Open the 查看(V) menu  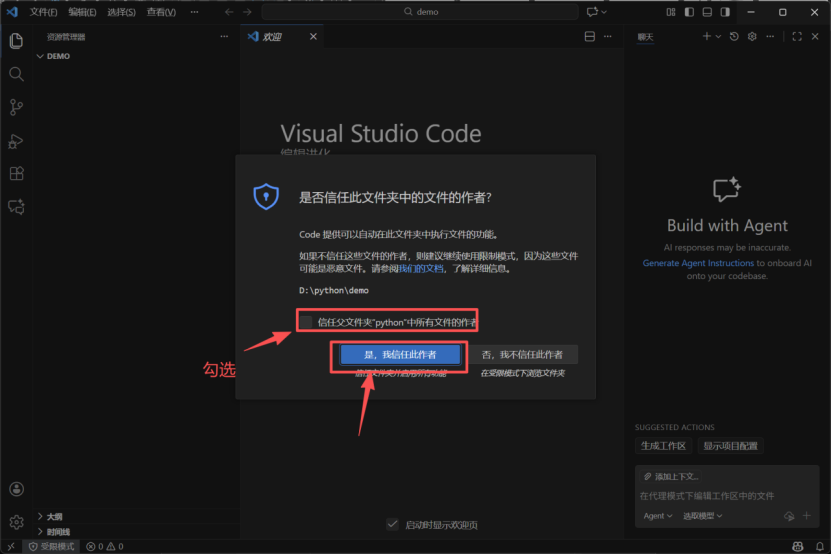161,12
